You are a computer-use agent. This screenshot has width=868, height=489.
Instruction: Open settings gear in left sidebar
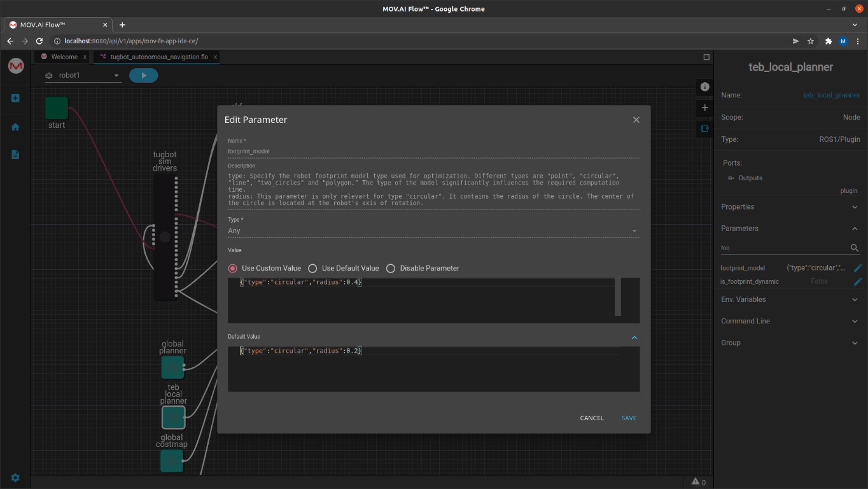(x=15, y=478)
